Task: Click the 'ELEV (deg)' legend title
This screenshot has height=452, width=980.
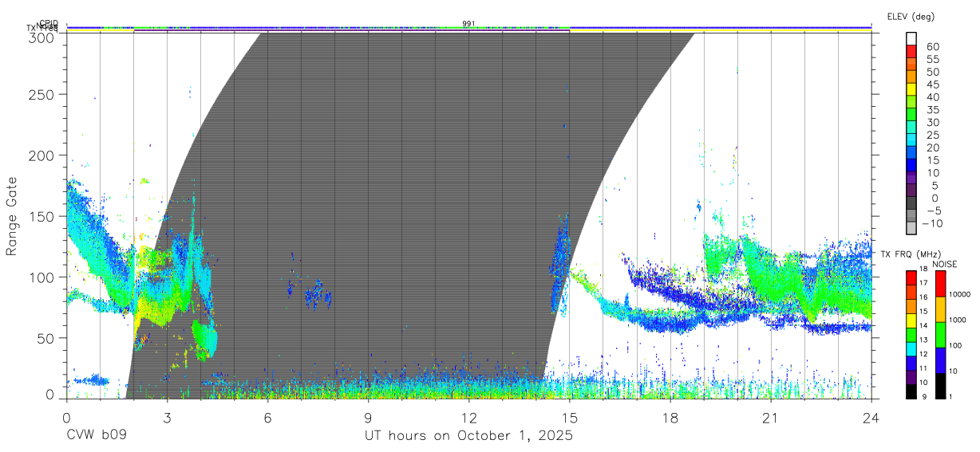Action: (x=911, y=16)
